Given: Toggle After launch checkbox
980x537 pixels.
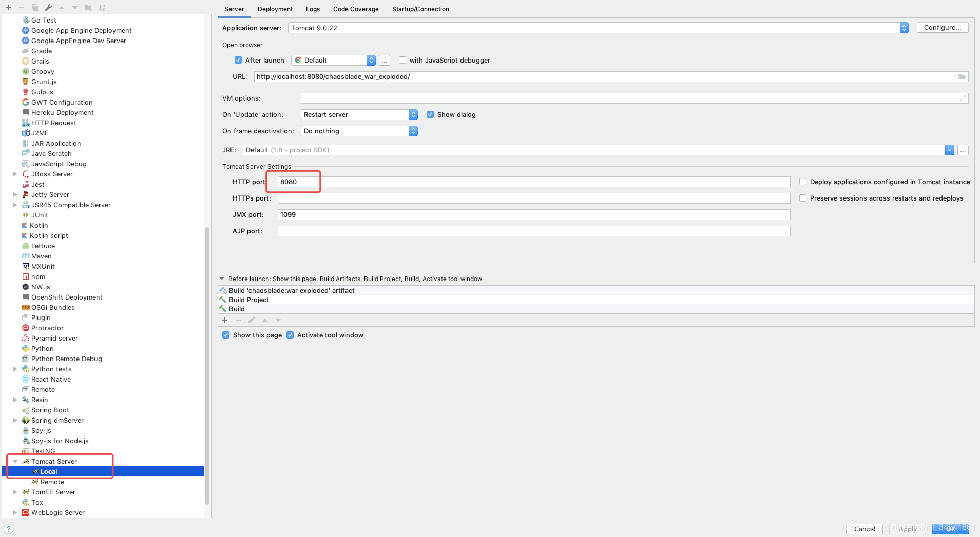Looking at the screenshot, I should point(238,60).
